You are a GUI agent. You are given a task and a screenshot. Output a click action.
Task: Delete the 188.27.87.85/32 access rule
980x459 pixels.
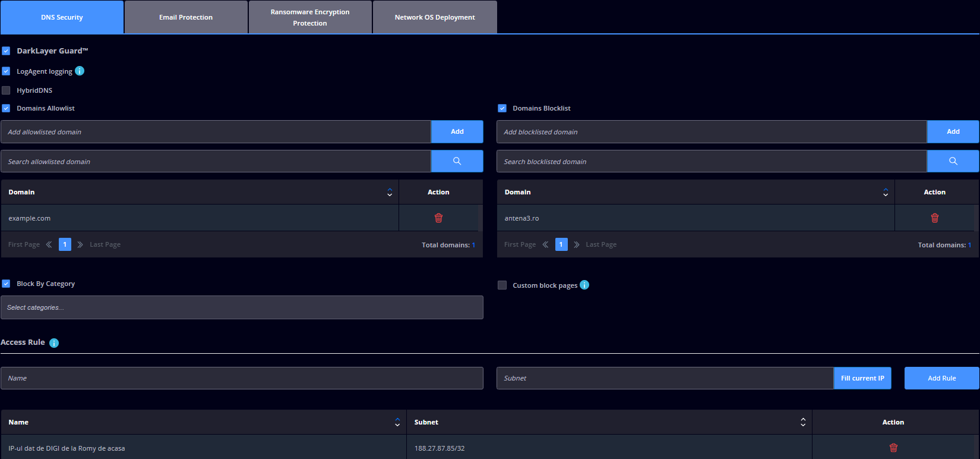pos(893,448)
